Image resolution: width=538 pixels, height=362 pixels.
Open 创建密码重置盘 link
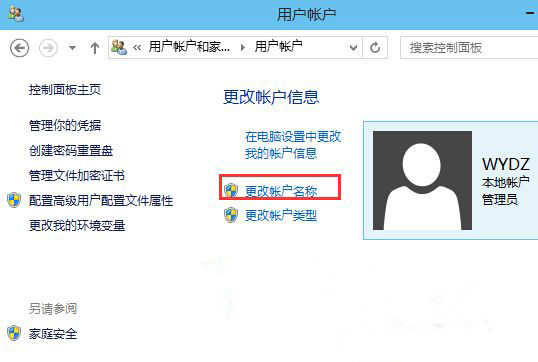tap(71, 151)
